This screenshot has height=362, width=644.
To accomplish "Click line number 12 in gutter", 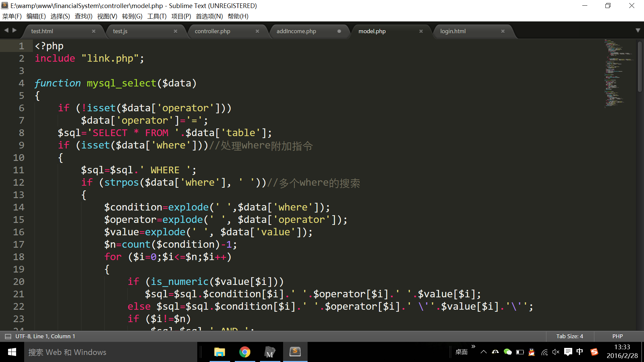I will [x=18, y=182].
